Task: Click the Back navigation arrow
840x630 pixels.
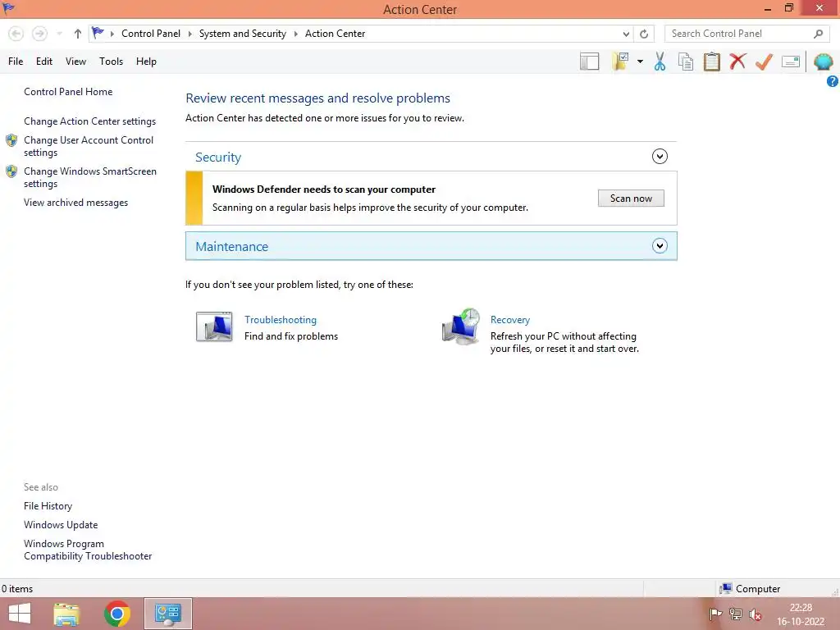Action: point(16,34)
